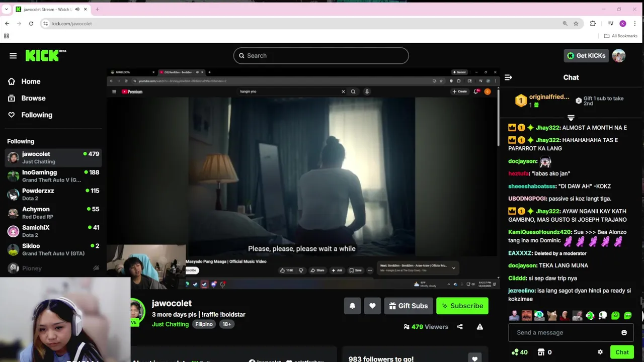Mute the jawocolet Stream browser tab

77,9
